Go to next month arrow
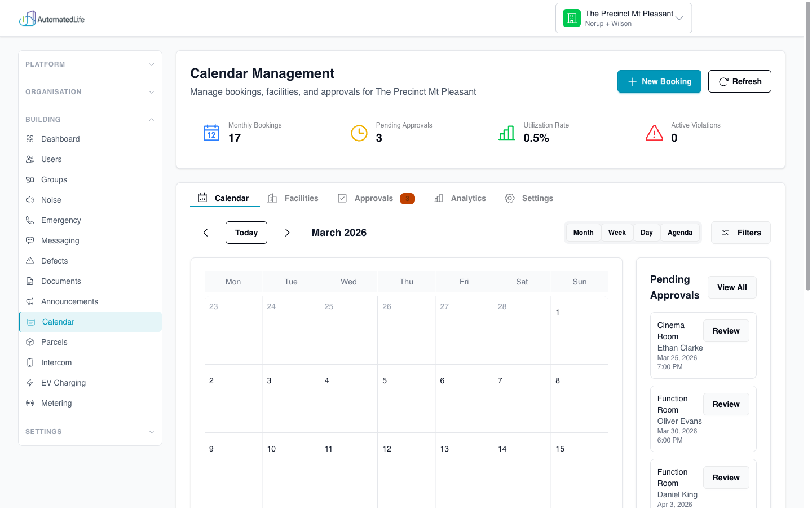The image size is (812, 508). pyautogui.click(x=287, y=233)
